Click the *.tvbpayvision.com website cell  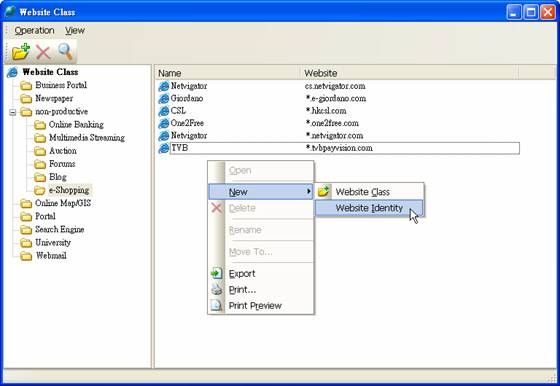click(339, 148)
